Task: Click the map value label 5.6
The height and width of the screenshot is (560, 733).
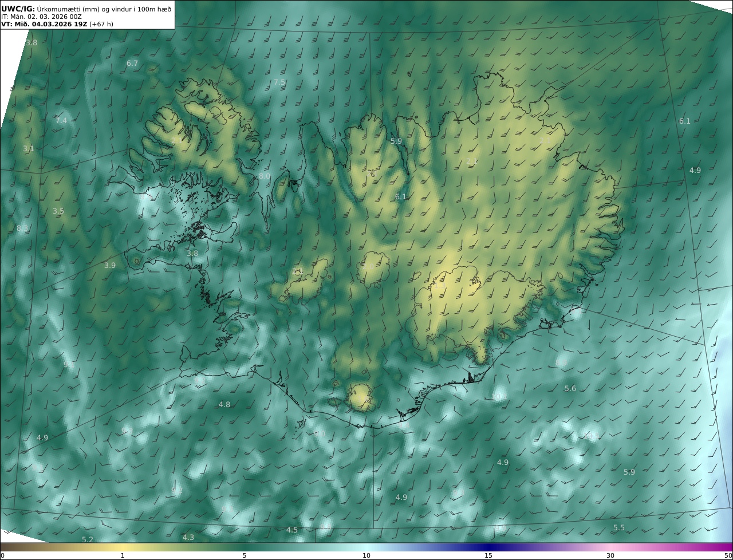Action: click(x=570, y=389)
